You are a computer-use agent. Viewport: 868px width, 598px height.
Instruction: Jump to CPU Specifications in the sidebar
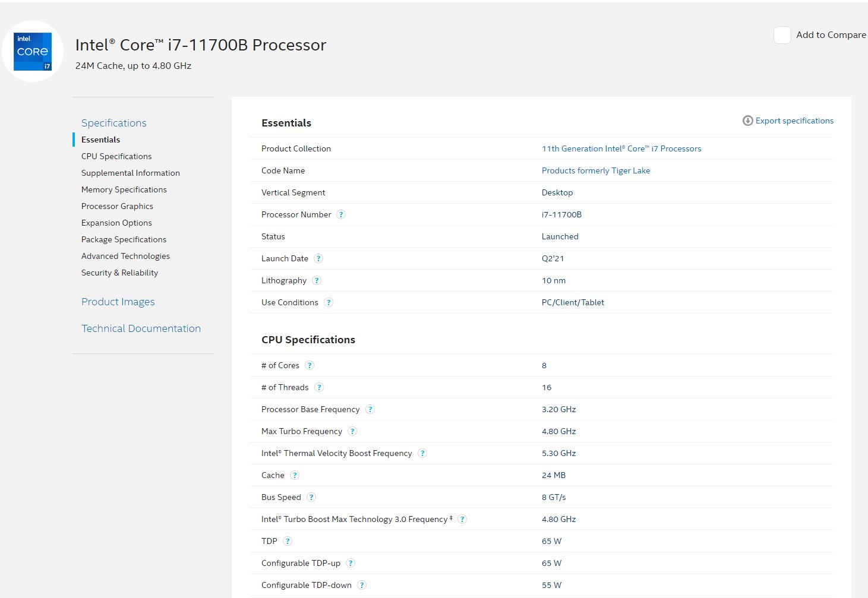(x=116, y=156)
